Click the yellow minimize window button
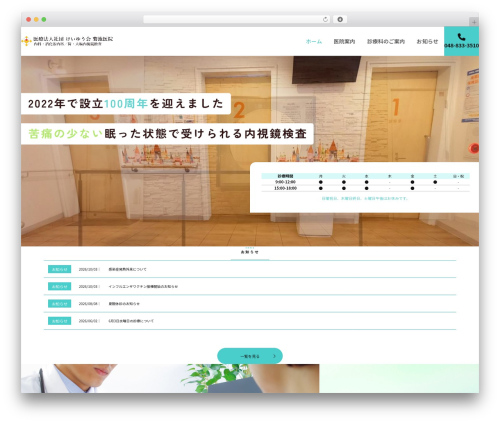This screenshot has height=423, width=500. pos(36,19)
